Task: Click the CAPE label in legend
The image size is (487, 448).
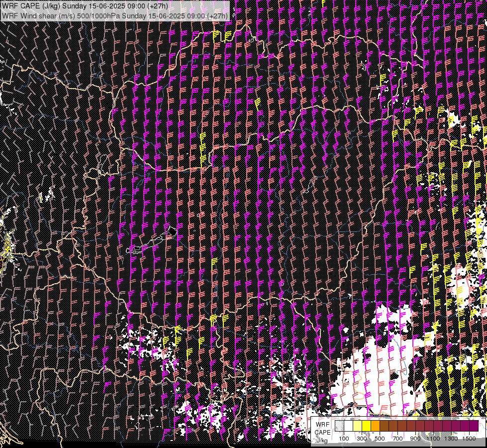Action: [x=323, y=433]
